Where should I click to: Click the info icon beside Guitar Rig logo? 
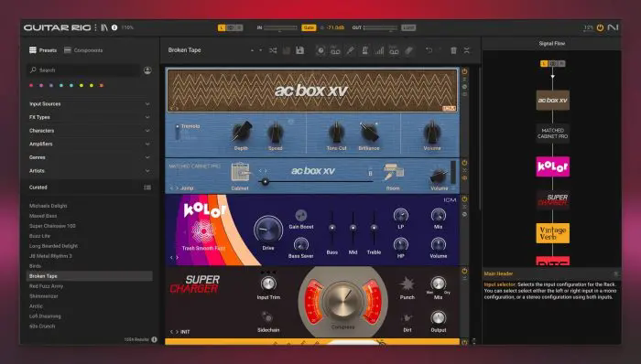pos(114,27)
